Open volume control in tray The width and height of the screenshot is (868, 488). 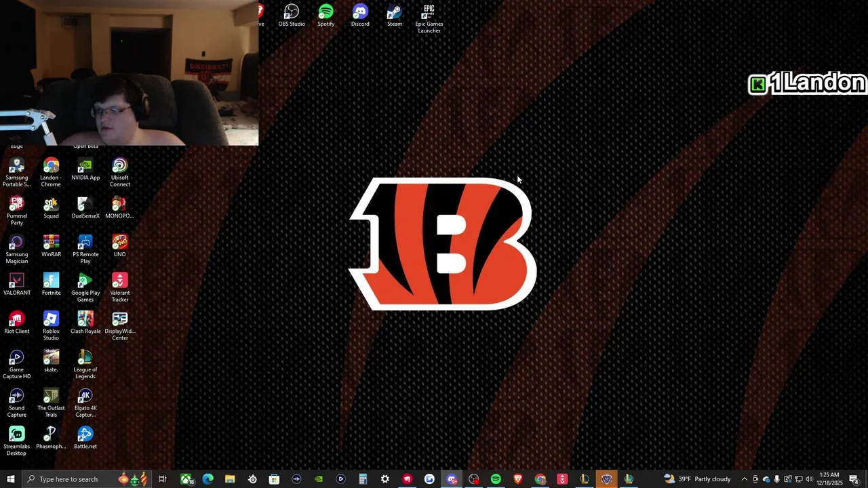coord(809,479)
